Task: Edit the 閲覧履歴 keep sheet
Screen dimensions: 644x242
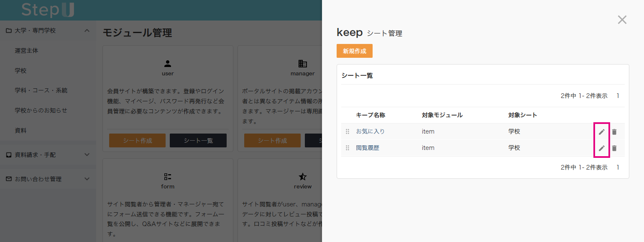Action: [601, 148]
